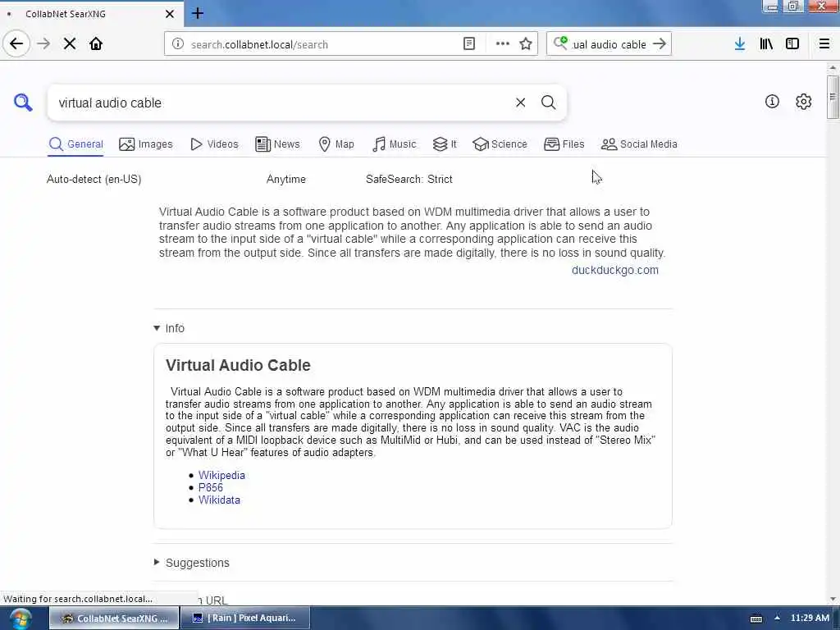Open the SearXNG about info icon

[772, 101]
